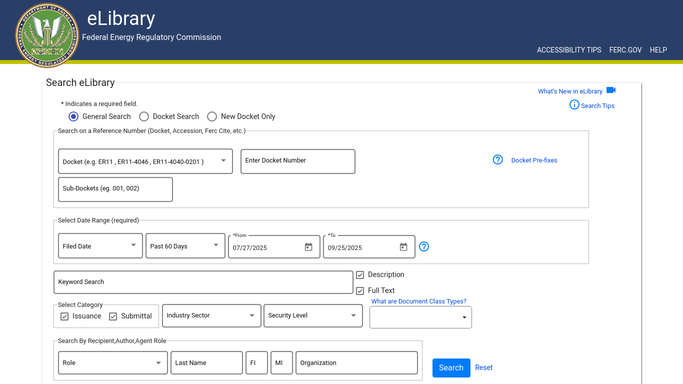Expand the Docket reference type dropdown
The width and height of the screenshot is (683, 384).
(145, 161)
